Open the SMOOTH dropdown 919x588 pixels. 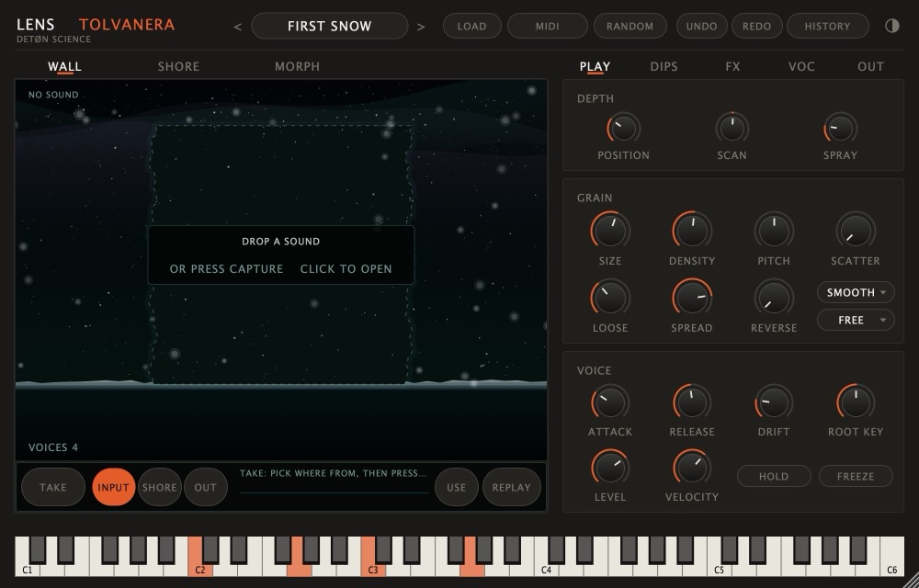[x=856, y=292]
